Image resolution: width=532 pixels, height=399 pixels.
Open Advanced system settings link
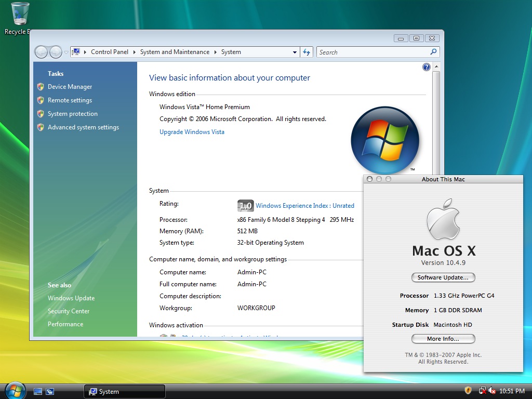84,127
